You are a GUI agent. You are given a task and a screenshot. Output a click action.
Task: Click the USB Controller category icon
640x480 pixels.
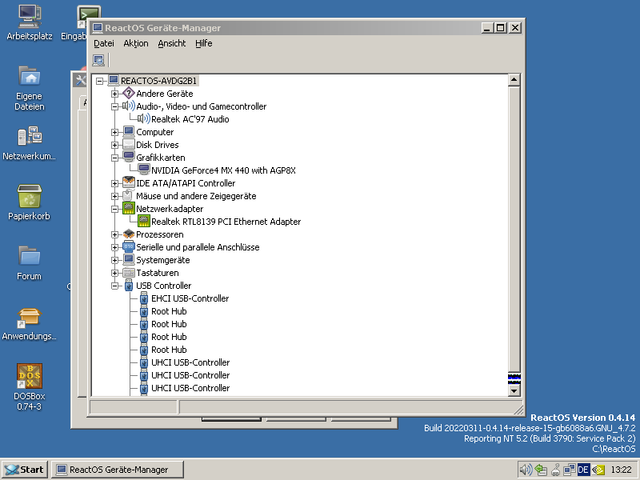tap(129, 285)
